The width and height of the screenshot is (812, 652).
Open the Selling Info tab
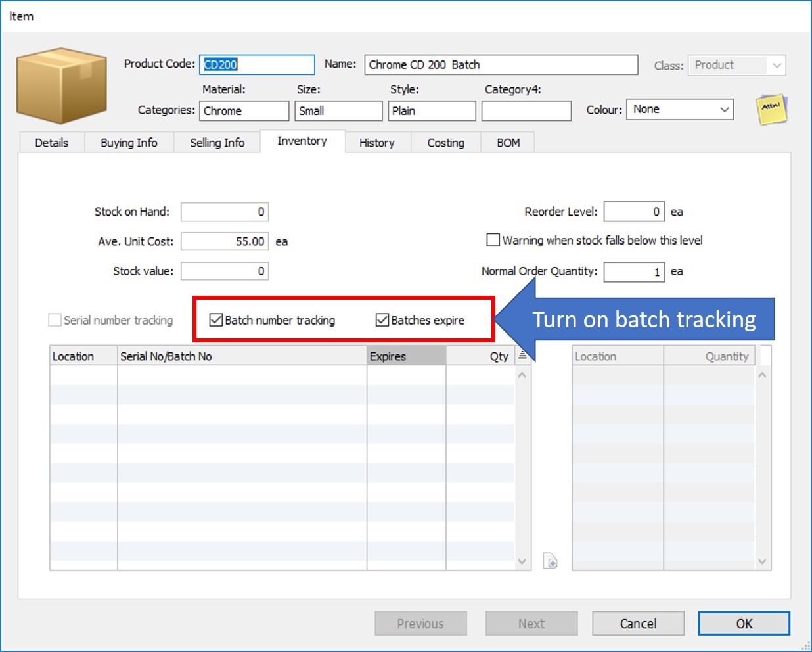217,142
